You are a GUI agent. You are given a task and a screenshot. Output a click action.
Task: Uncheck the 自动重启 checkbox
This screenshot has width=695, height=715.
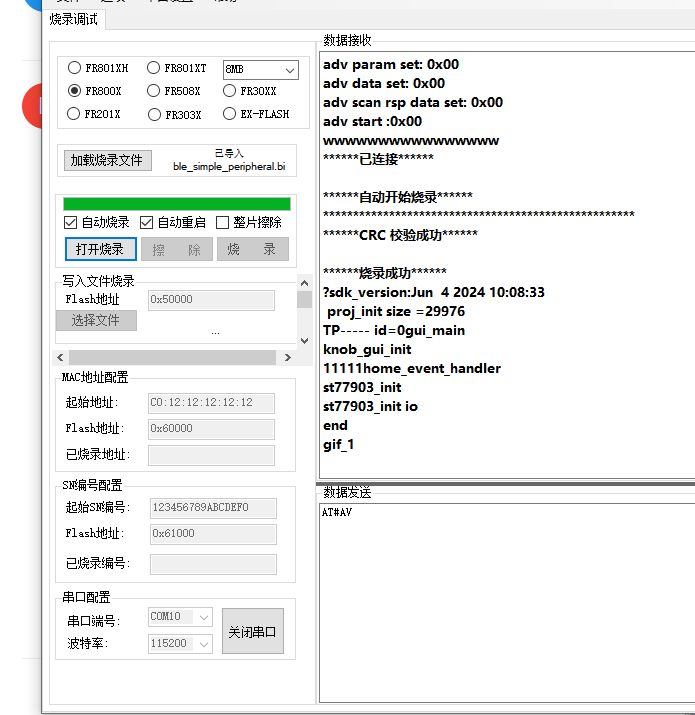(x=147, y=223)
